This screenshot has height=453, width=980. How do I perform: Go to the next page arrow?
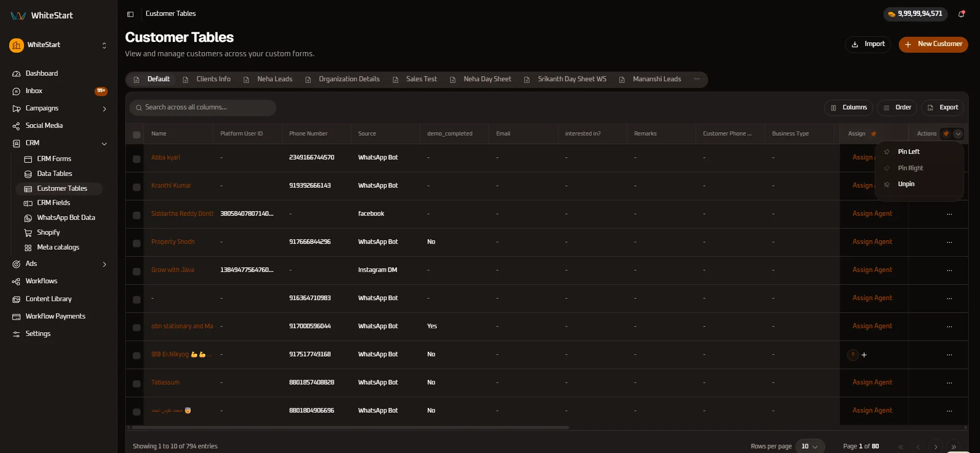click(936, 446)
